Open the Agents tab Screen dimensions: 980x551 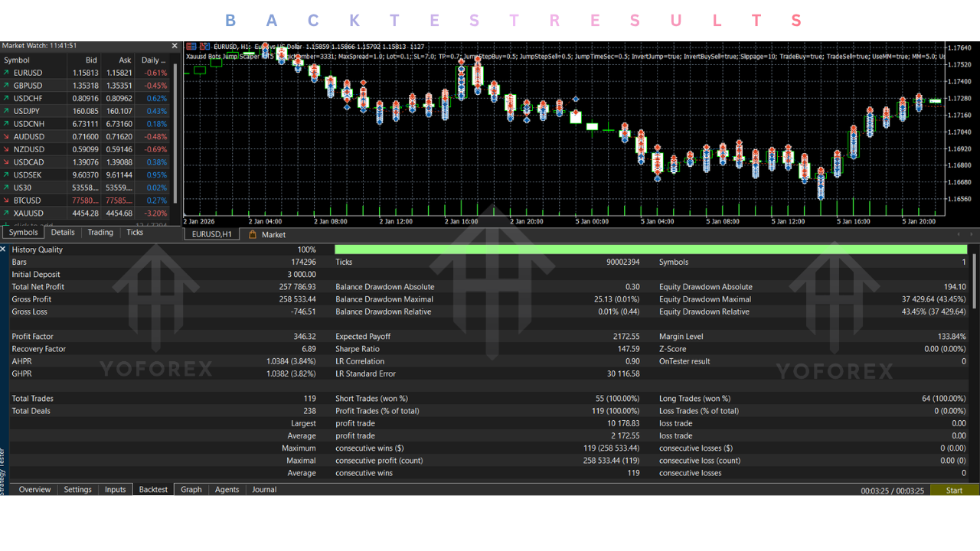point(227,490)
